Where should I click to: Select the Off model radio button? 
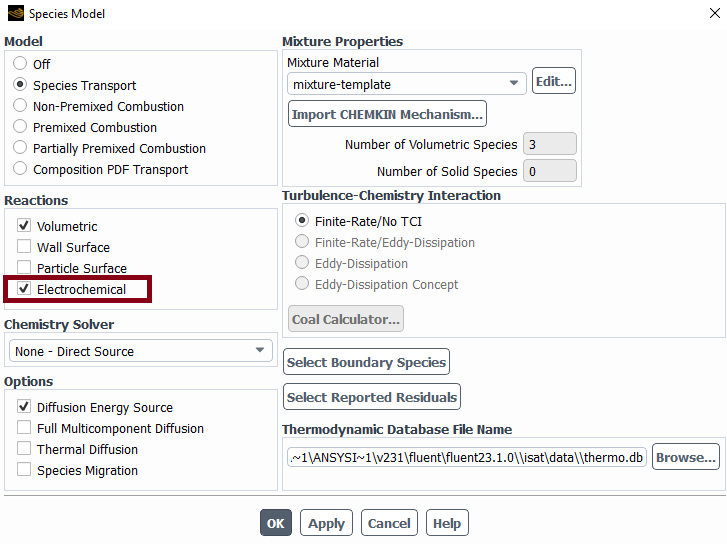pyautogui.click(x=20, y=63)
